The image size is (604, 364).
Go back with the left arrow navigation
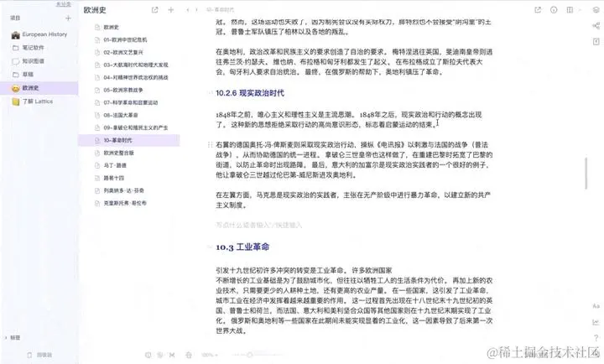pos(188,10)
